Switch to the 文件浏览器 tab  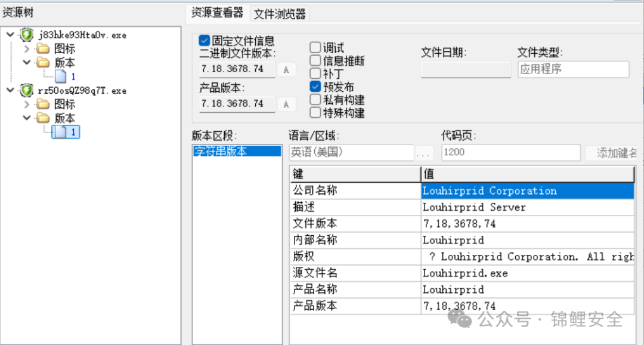pyautogui.click(x=280, y=14)
